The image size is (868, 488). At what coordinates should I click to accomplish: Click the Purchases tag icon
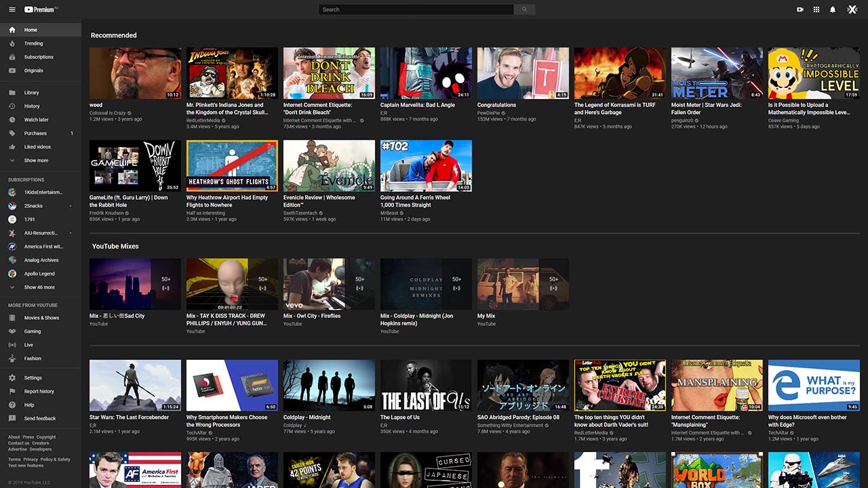(x=12, y=134)
